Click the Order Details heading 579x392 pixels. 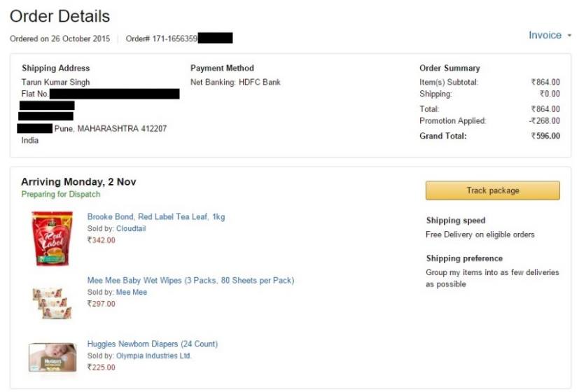(60, 16)
